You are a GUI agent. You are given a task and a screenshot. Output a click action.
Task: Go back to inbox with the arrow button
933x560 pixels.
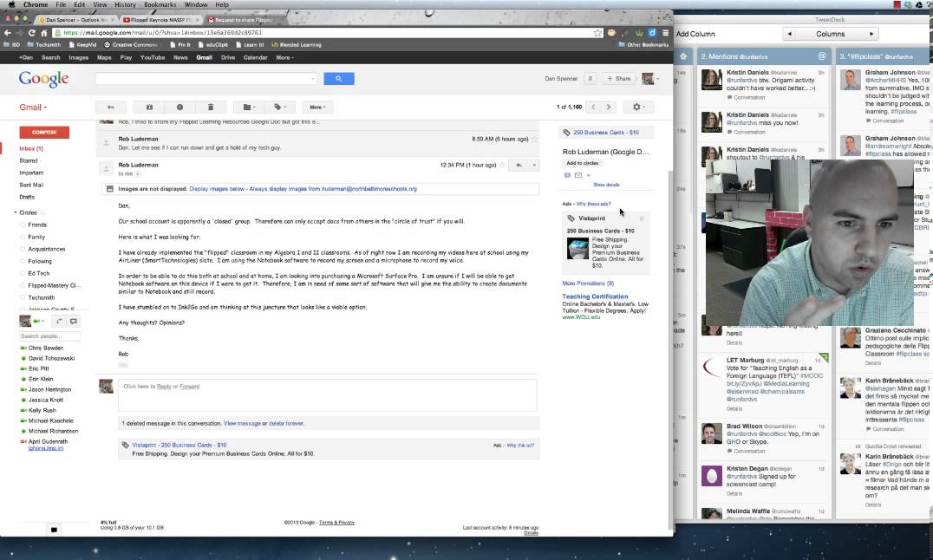(x=110, y=107)
